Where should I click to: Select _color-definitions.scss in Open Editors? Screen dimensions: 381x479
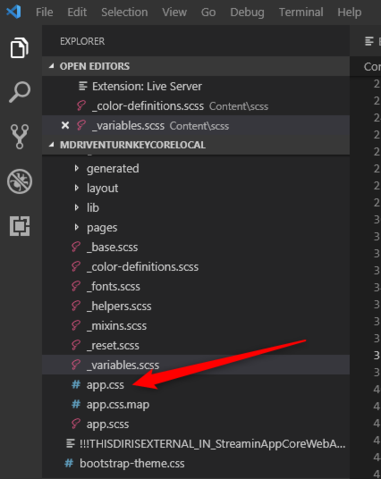[x=196, y=106]
